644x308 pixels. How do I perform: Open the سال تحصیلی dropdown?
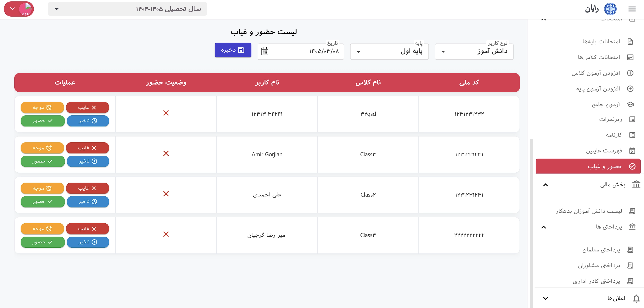[128, 9]
